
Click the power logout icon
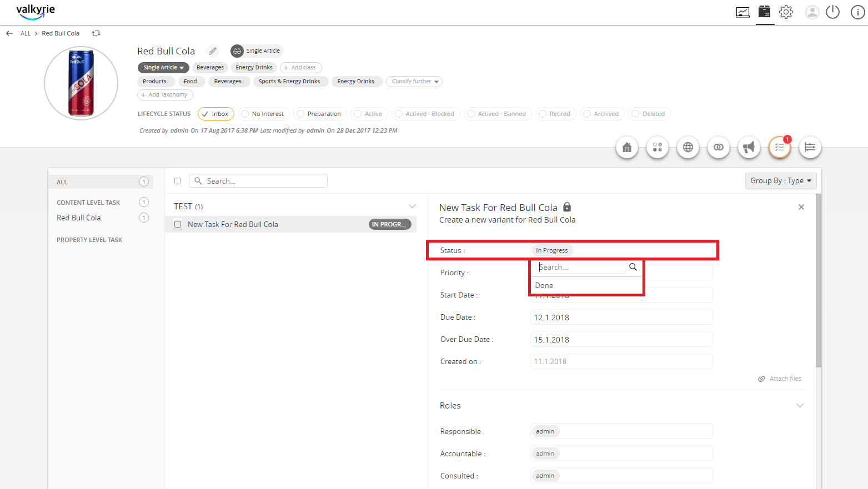pos(832,12)
